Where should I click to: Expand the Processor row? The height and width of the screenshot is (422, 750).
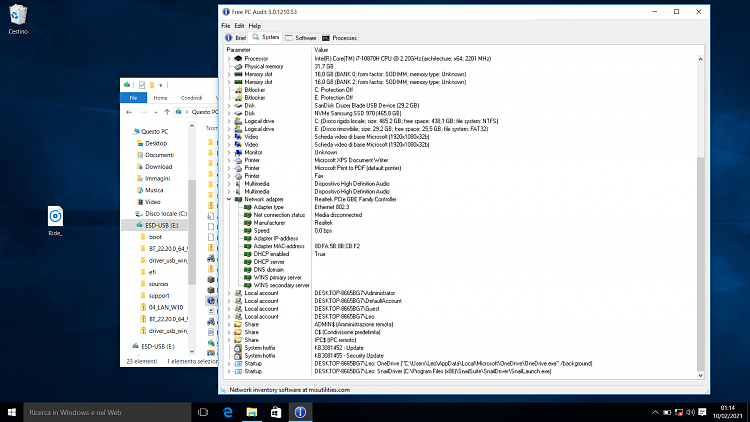[229, 59]
